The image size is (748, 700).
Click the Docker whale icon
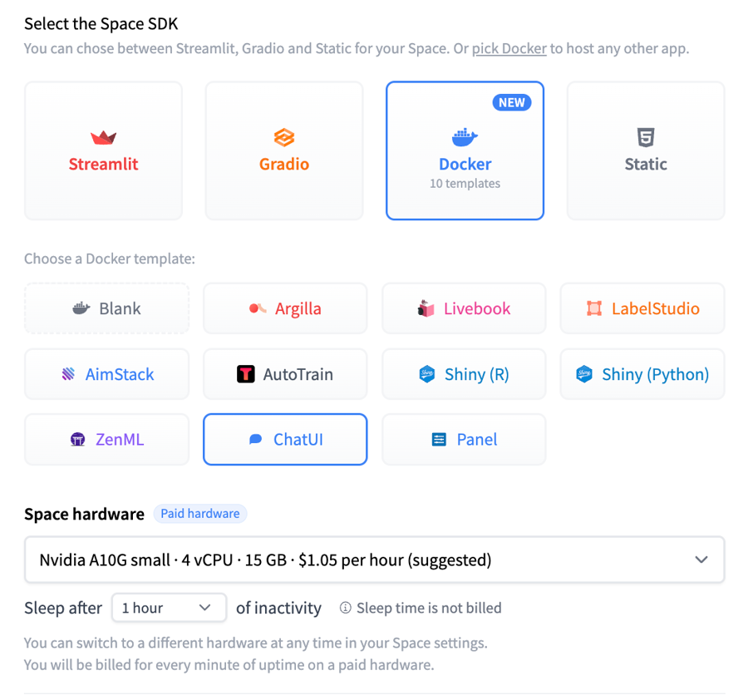coord(465,136)
